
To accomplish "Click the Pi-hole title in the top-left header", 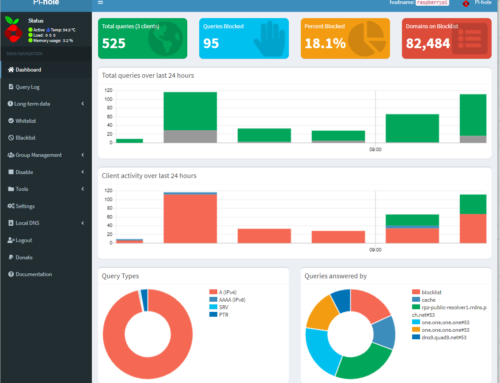I will [x=46, y=3].
